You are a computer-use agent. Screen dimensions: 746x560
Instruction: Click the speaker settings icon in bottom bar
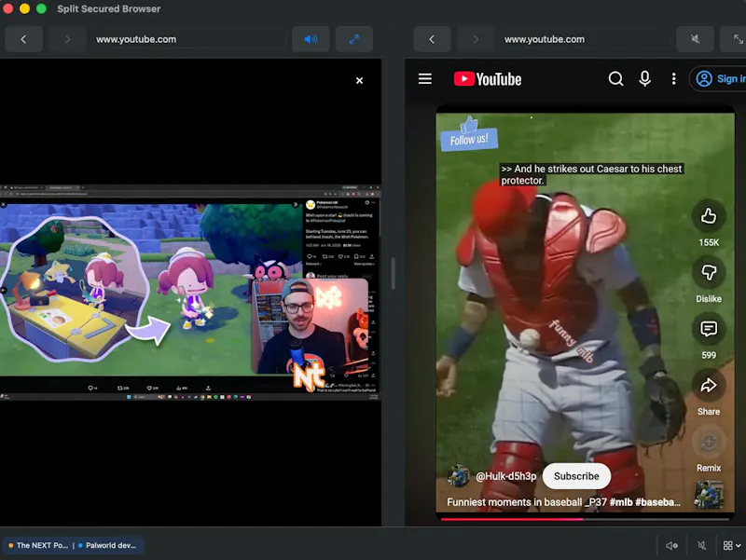coord(671,546)
